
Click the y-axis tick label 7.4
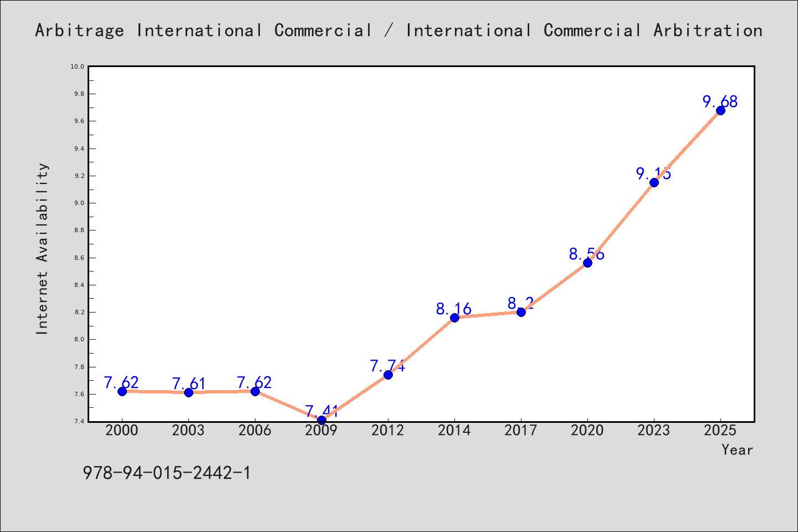click(x=79, y=421)
